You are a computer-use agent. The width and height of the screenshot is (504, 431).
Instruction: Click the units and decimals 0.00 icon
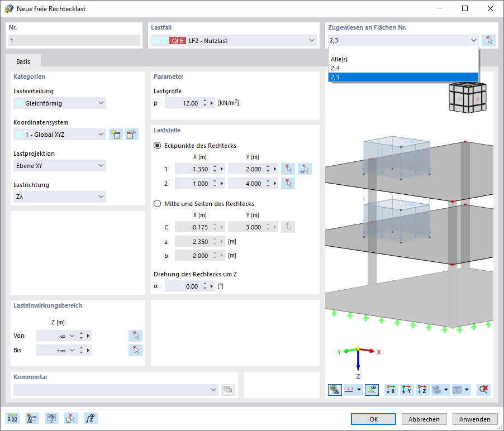click(12, 419)
